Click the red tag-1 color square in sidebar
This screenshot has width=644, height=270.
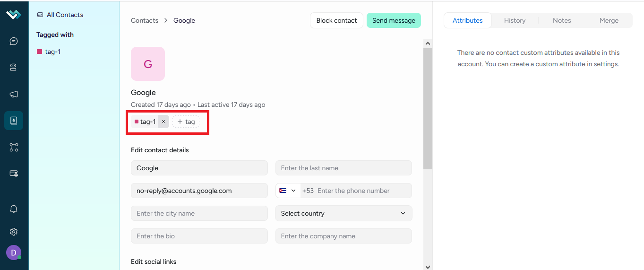(39, 52)
